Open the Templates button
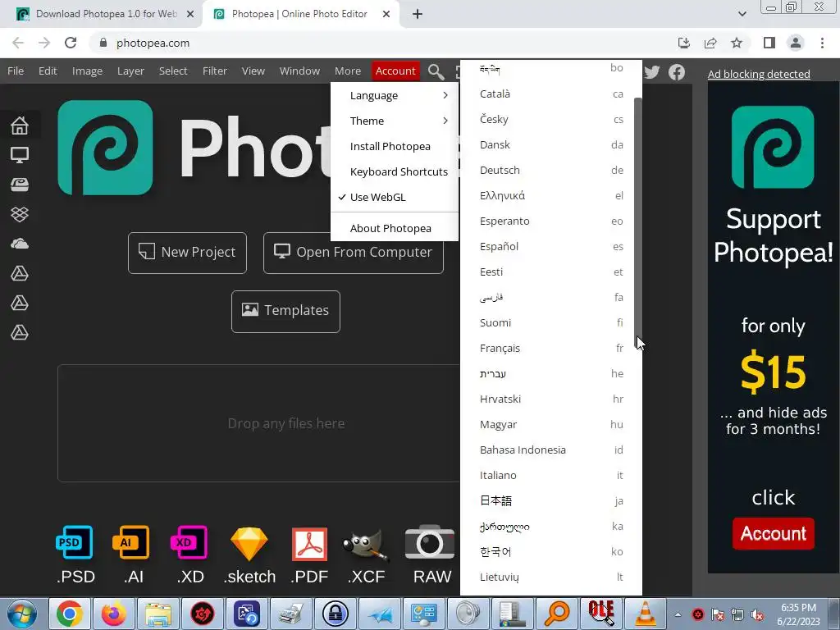Viewport: 840px width, 630px height. pos(285,311)
